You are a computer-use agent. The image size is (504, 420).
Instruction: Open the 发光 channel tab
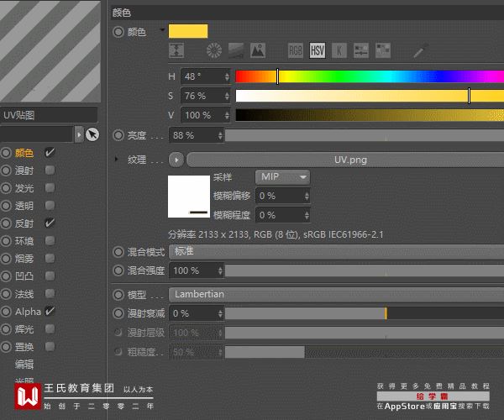point(24,188)
